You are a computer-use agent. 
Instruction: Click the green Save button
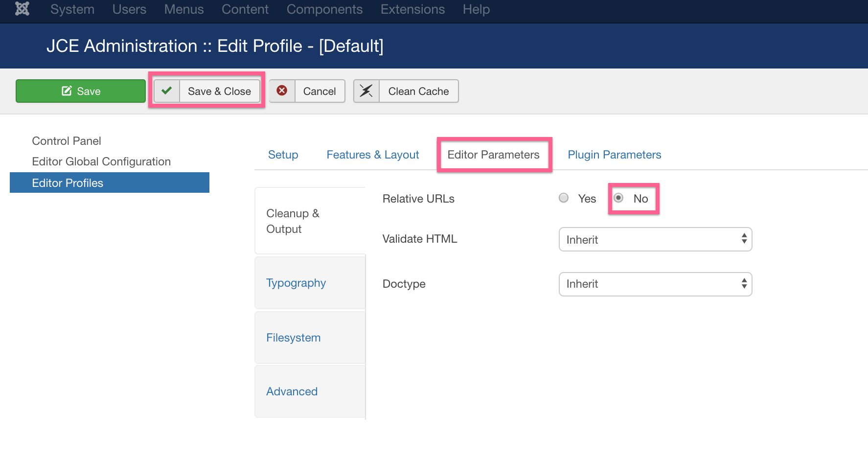(x=81, y=91)
